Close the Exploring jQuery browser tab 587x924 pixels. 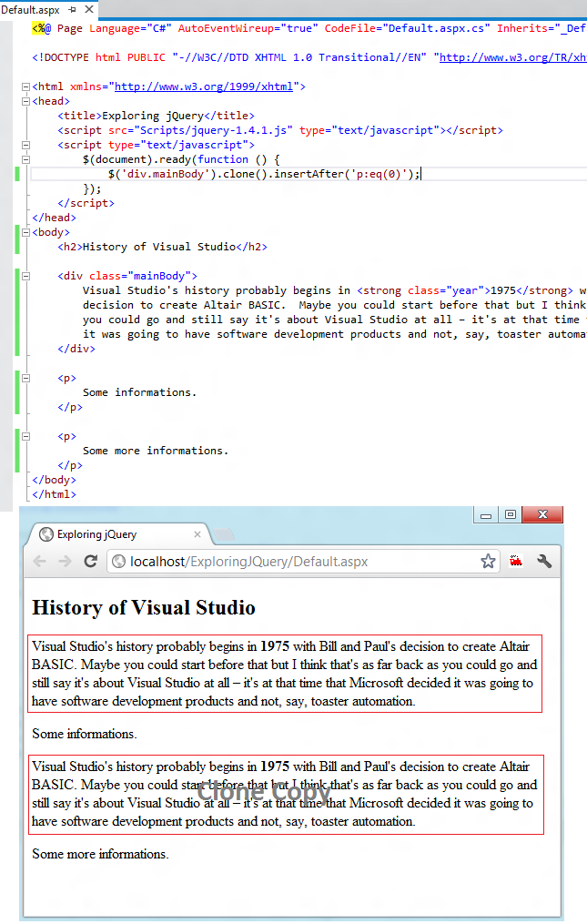pos(197,533)
